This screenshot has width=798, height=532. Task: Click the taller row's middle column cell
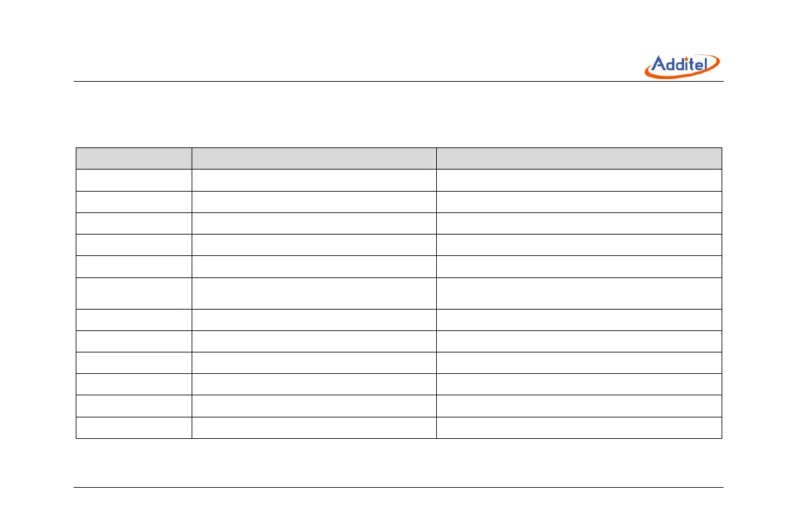coord(314,293)
